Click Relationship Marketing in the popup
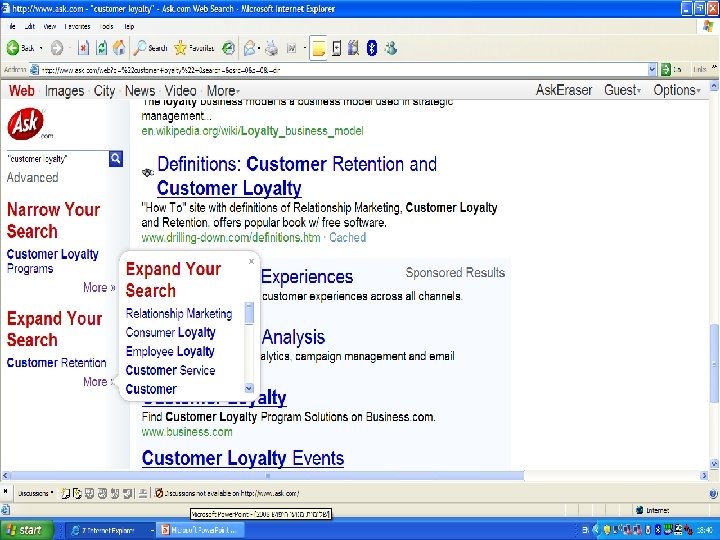This screenshot has height=540, width=720. [x=179, y=314]
